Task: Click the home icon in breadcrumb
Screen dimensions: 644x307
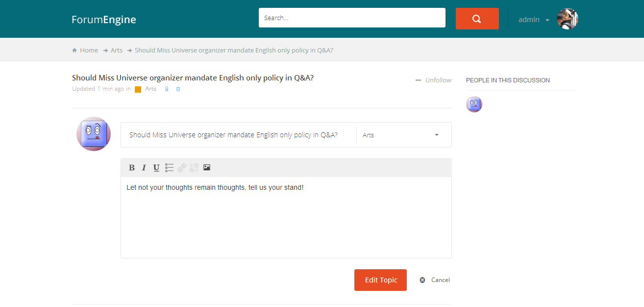Action: pyautogui.click(x=74, y=51)
